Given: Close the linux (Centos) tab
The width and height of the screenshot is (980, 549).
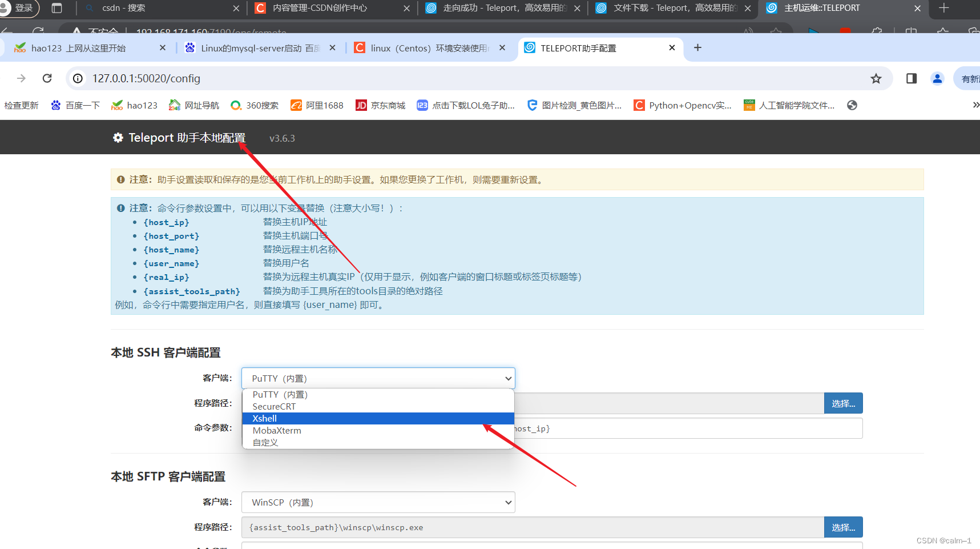Looking at the screenshot, I should pyautogui.click(x=502, y=47).
